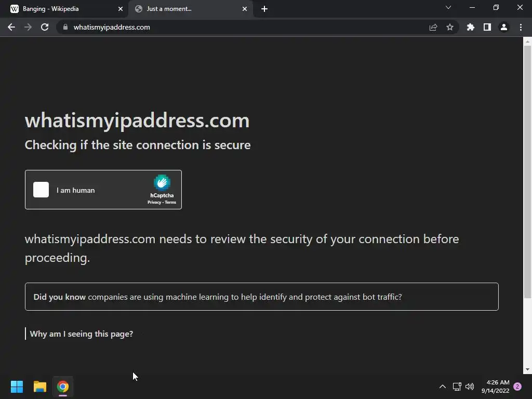Bookmark this tab with the star
Viewport: 532px width, 399px height.
tap(450, 27)
